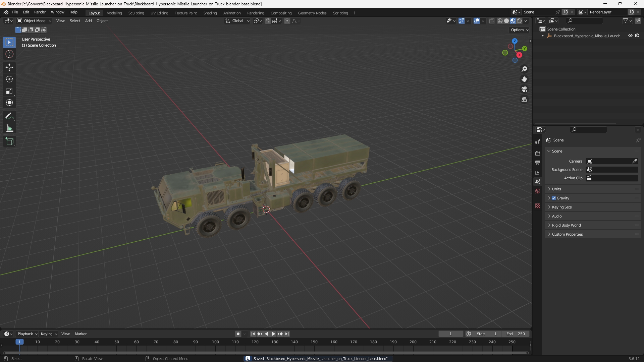Switch to the Modeling workspace tab
This screenshot has width=644, height=362.
point(114,13)
